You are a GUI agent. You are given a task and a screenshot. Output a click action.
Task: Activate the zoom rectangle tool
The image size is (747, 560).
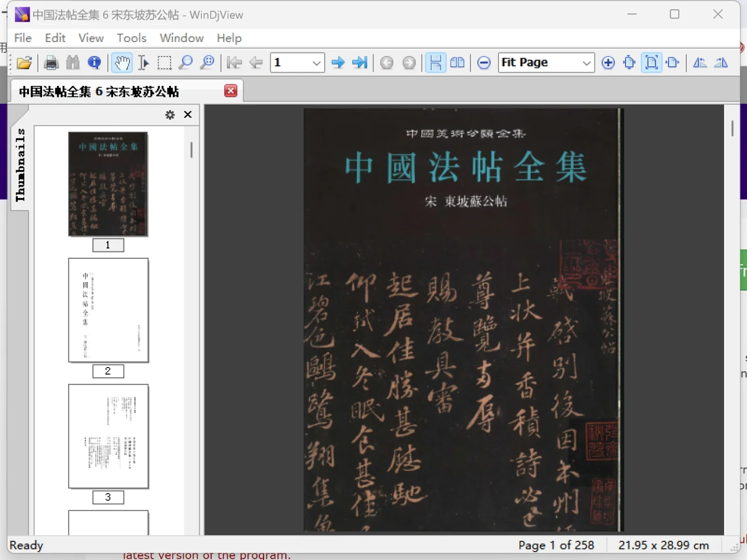(x=207, y=63)
